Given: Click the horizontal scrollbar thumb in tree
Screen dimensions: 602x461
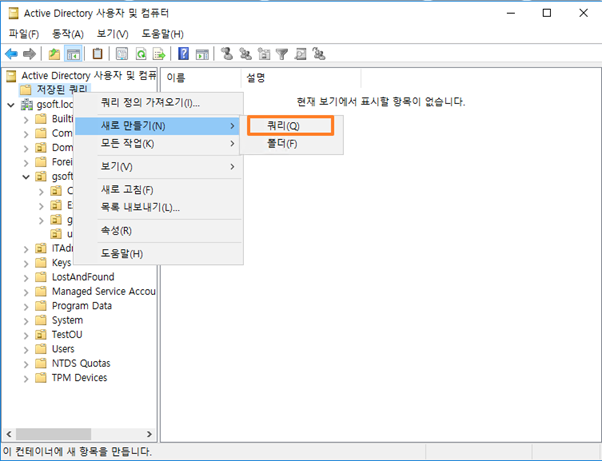Looking at the screenshot, I should click(x=53, y=434).
